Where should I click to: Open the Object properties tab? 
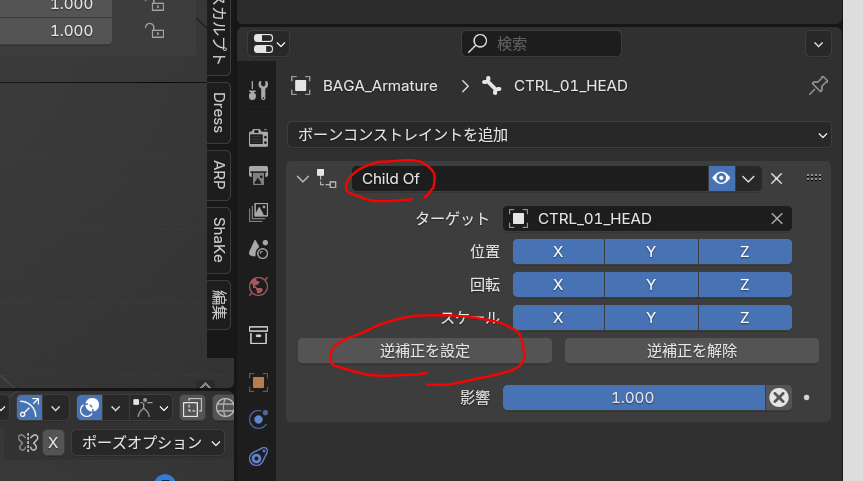[x=259, y=382]
